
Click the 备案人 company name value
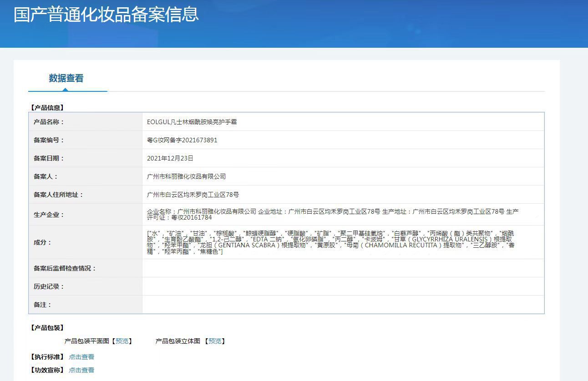click(x=186, y=176)
